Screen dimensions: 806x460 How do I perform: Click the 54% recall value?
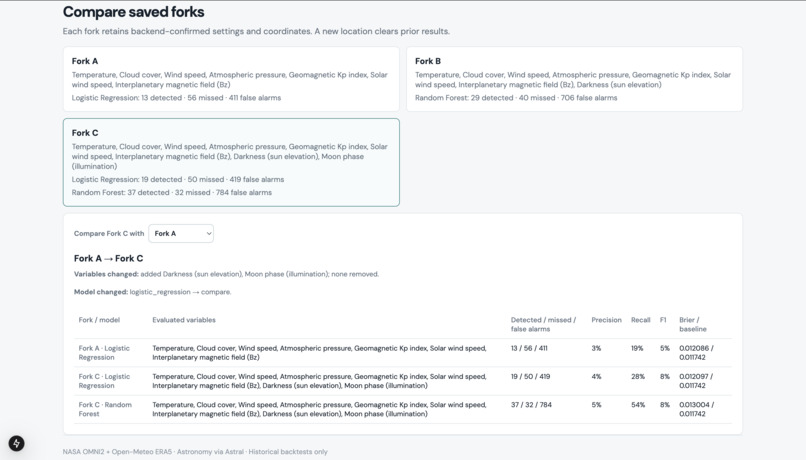tap(638, 404)
